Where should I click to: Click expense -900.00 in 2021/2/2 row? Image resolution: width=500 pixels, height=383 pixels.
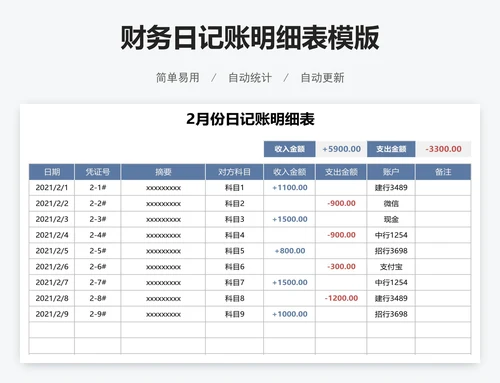(x=341, y=203)
